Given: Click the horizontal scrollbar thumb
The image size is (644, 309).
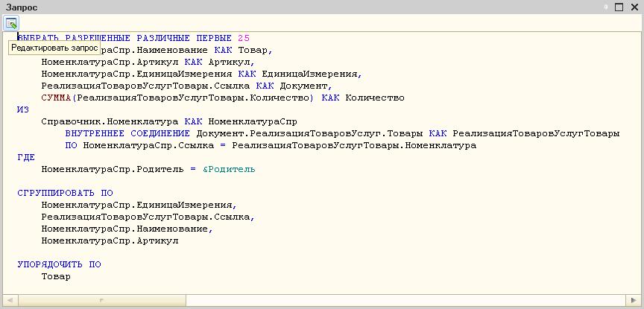Looking at the screenshot, I should pyautogui.click(x=100, y=300).
